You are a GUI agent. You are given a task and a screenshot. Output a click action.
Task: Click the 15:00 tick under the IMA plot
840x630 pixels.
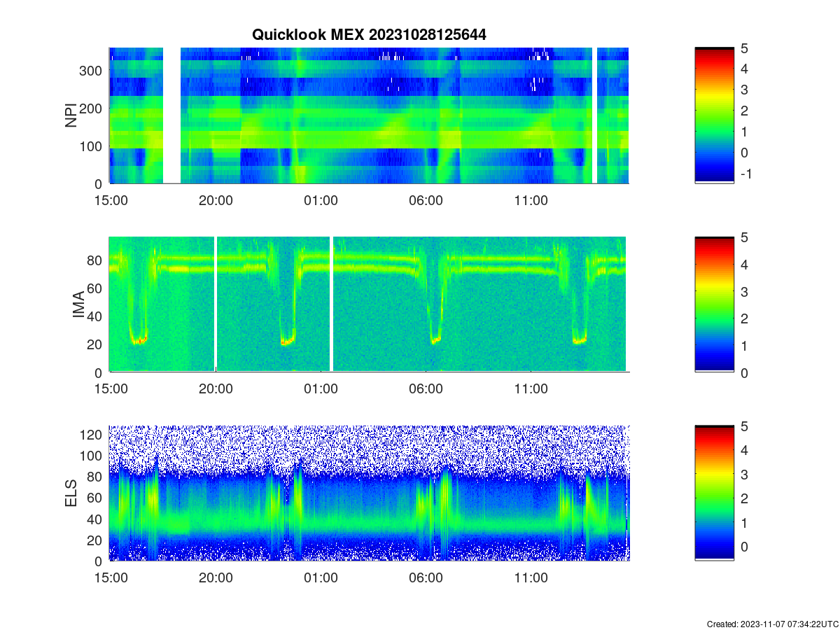(x=111, y=389)
